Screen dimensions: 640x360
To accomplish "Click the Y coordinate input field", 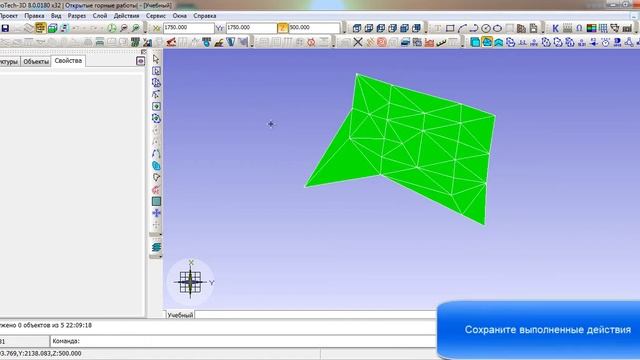I will coord(251,28).
